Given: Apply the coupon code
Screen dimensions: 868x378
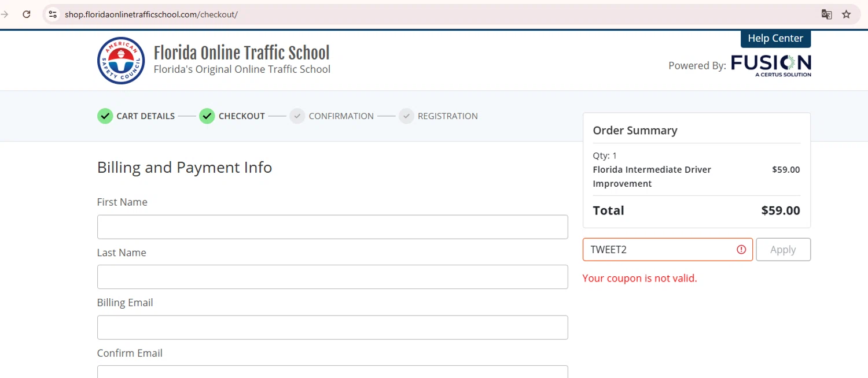Looking at the screenshot, I should click(783, 250).
